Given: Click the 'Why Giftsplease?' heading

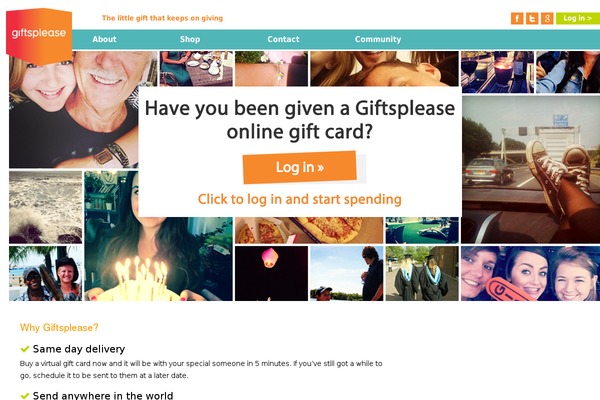Looking at the screenshot, I should (x=59, y=328).
